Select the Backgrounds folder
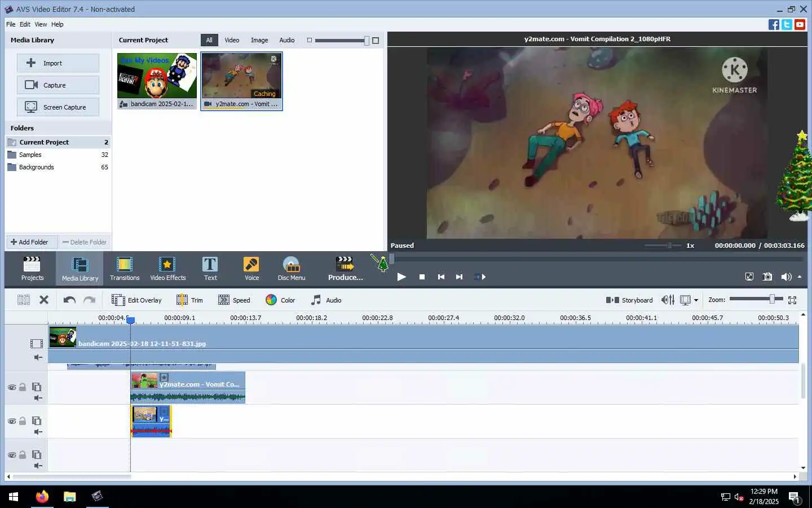 point(59,167)
